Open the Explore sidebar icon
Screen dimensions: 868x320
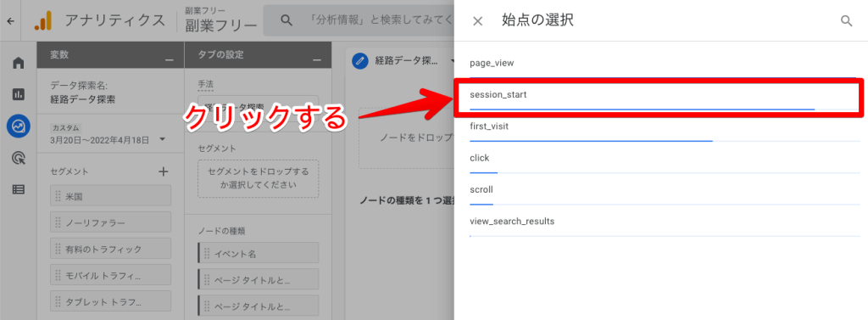coord(19,126)
